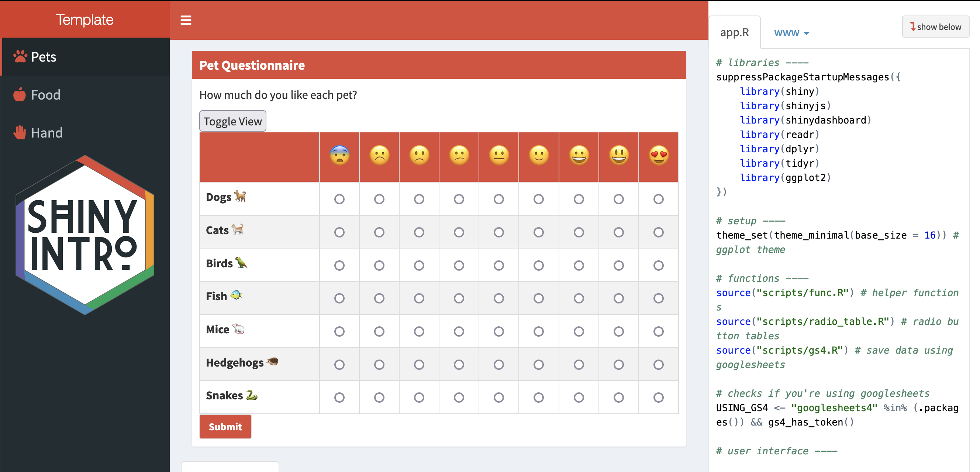Click the fearful face emoji column header
This screenshot has width=980, height=472.
pyautogui.click(x=340, y=155)
